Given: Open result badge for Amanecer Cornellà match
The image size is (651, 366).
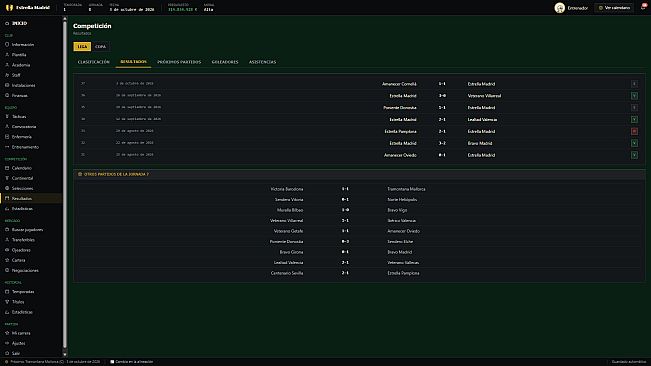Looking at the screenshot, I should 634,84.
